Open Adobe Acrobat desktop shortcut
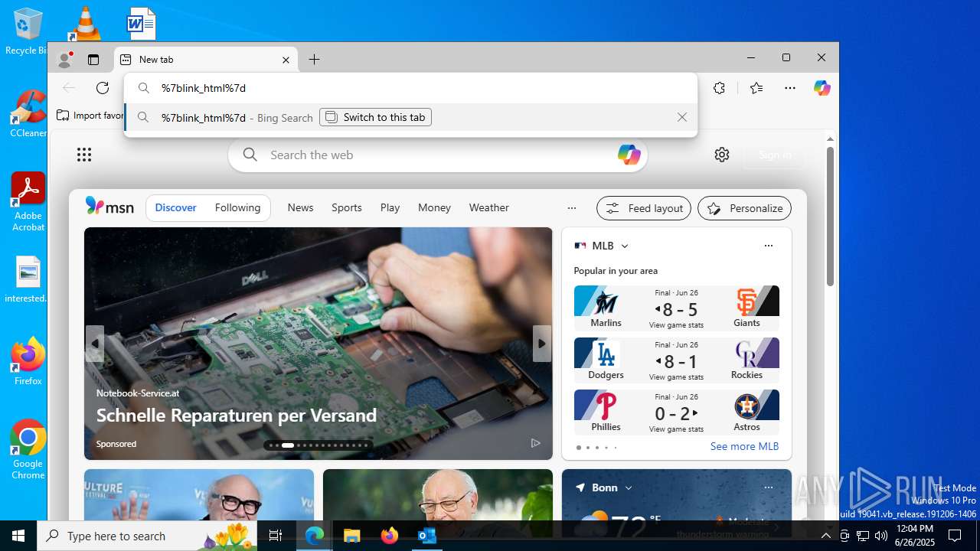Screen dimensions: 980x551 tap(28, 201)
